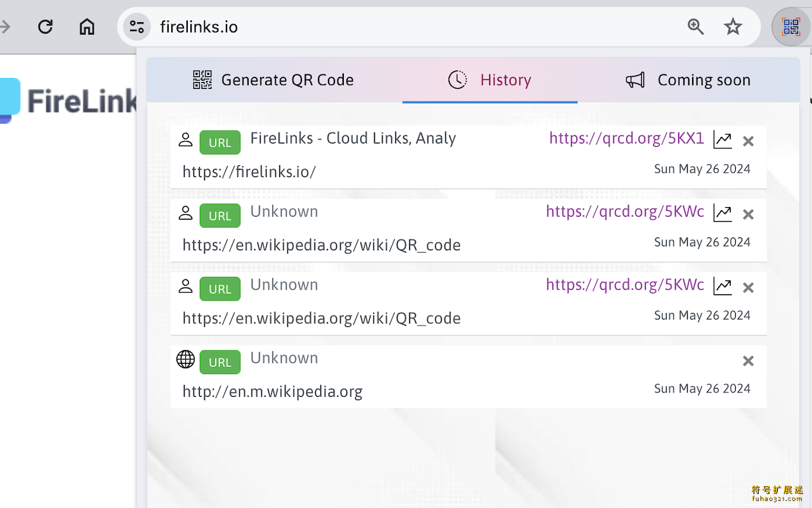This screenshot has height=508, width=812.
Task: Select the 'http://en.m.wikipedia.org' URL text
Action: 273,392
